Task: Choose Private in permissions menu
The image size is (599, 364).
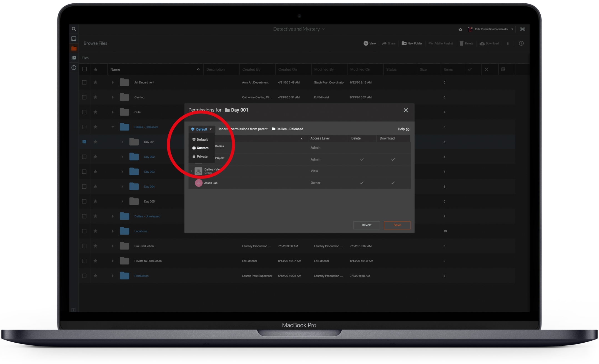Action: pyautogui.click(x=201, y=156)
